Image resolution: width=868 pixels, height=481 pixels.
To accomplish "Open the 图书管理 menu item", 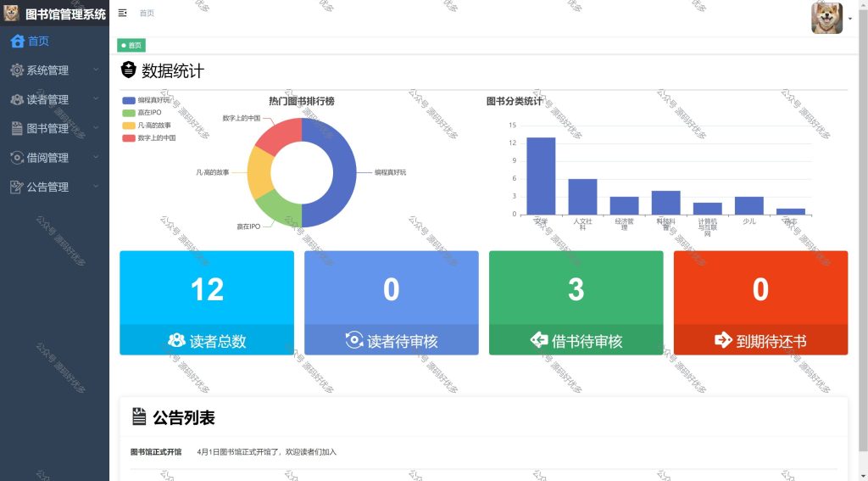I will (x=54, y=129).
